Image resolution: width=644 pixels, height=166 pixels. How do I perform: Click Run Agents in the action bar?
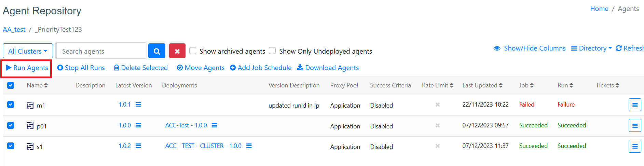point(27,68)
